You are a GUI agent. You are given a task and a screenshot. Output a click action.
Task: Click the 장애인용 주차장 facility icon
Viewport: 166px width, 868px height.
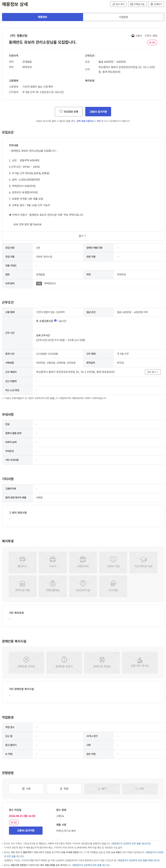point(26,663)
